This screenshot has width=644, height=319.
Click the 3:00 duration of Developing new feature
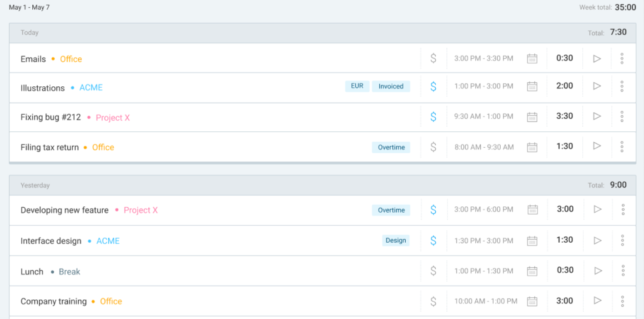tap(565, 209)
